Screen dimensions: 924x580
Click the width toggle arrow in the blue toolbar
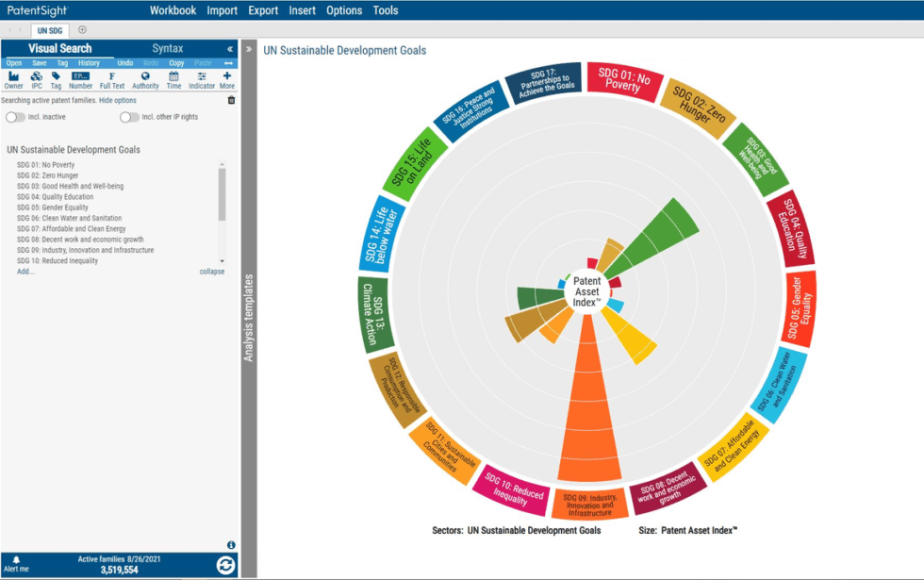click(228, 63)
